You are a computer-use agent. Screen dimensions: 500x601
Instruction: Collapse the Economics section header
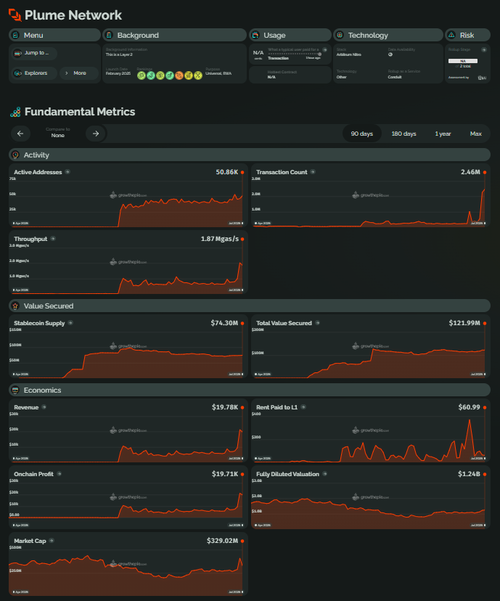tap(250, 390)
